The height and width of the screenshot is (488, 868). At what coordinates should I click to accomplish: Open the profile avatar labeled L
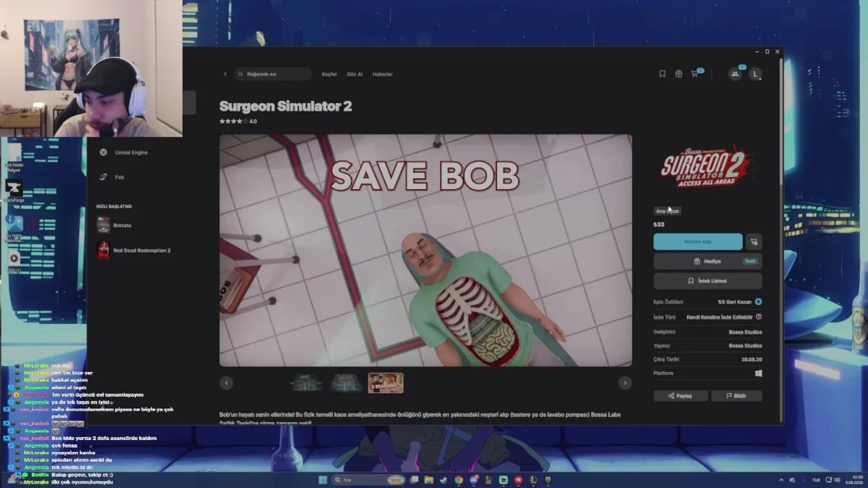pos(755,74)
